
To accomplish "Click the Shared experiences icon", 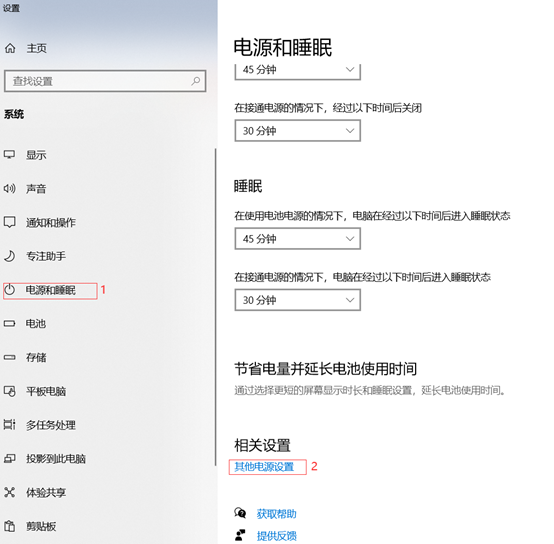I will point(10,492).
